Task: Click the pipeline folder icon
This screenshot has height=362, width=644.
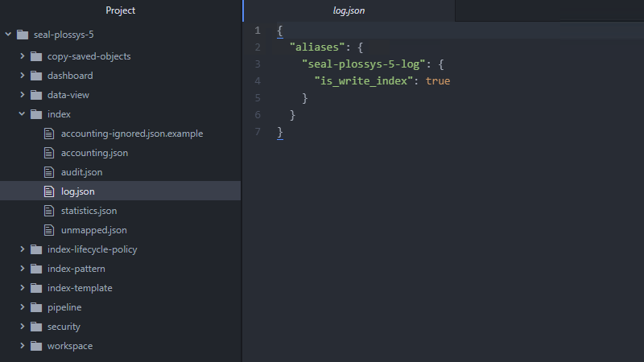Action: [36, 307]
